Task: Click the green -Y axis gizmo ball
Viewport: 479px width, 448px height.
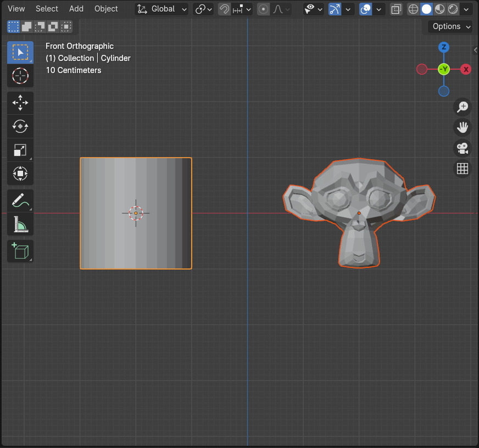Action: 443,69
